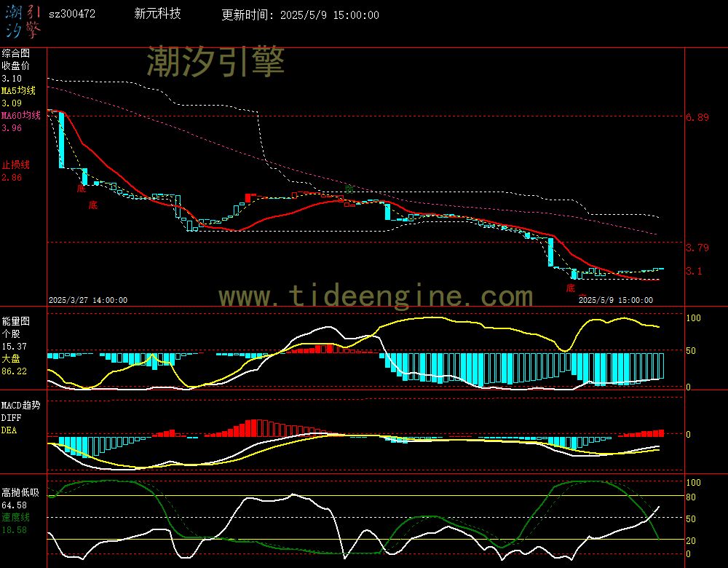Click the green signal marker on the price chart
The width and height of the screenshot is (728, 568).
(349, 189)
